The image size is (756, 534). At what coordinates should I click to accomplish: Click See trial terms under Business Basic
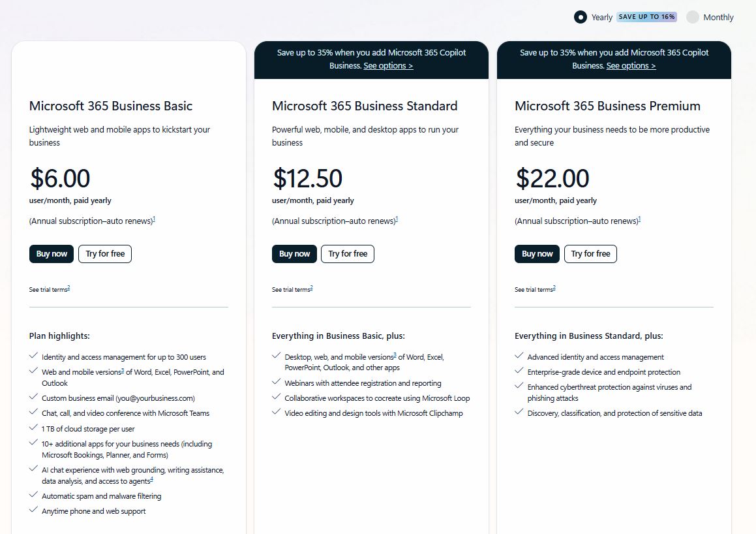pyautogui.click(x=48, y=289)
